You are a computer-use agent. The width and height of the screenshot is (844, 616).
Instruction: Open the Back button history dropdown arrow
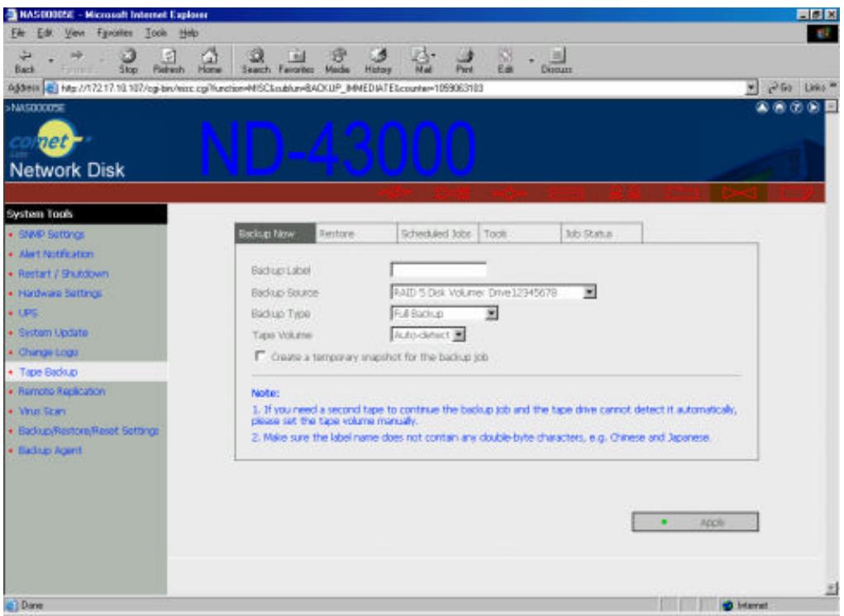pyautogui.click(x=50, y=60)
